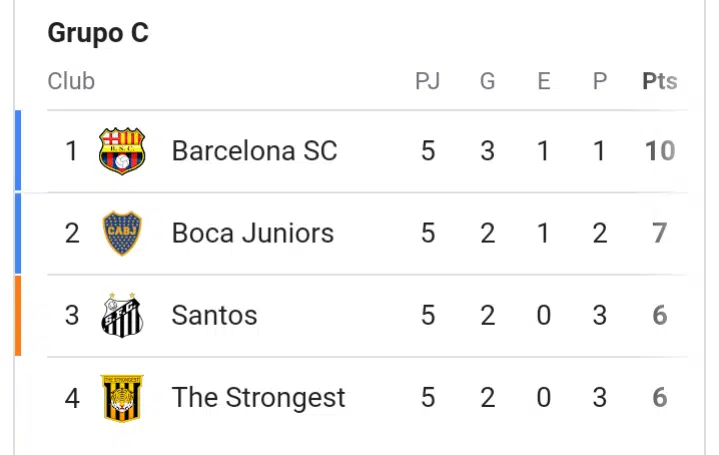Open the Barcelona SC team link
The image size is (719, 455).
[x=254, y=151]
